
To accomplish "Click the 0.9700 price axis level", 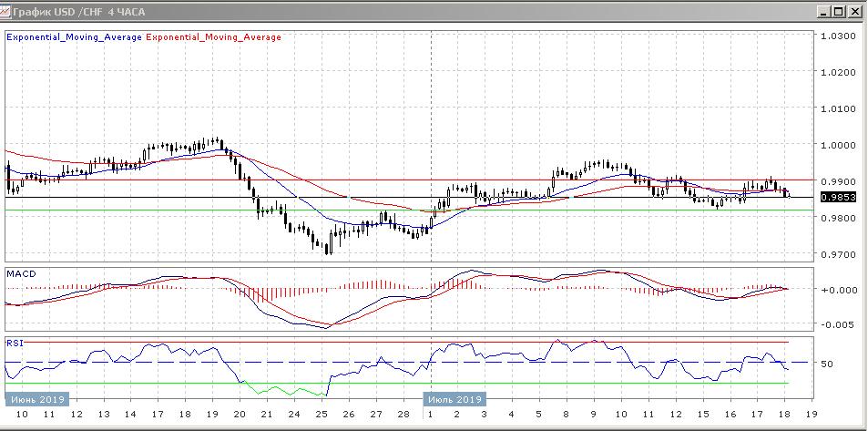I will [x=838, y=254].
